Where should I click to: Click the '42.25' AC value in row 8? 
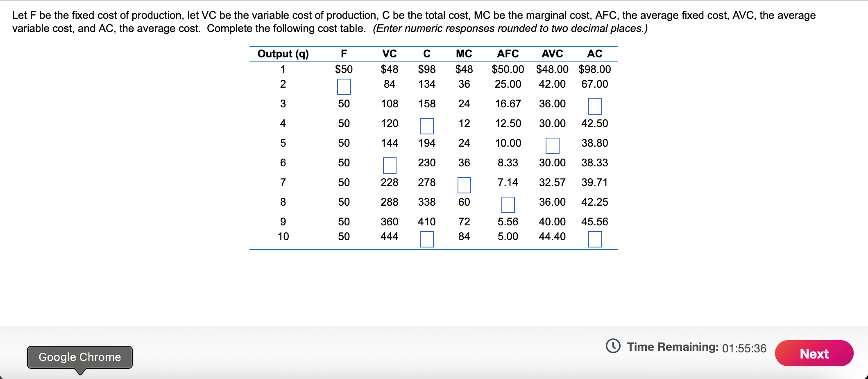tap(595, 202)
